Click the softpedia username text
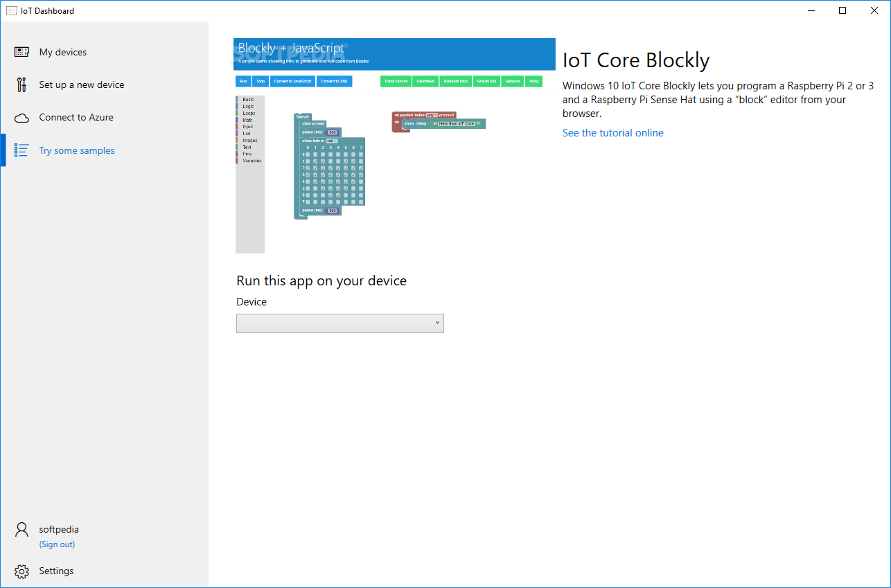 (59, 529)
